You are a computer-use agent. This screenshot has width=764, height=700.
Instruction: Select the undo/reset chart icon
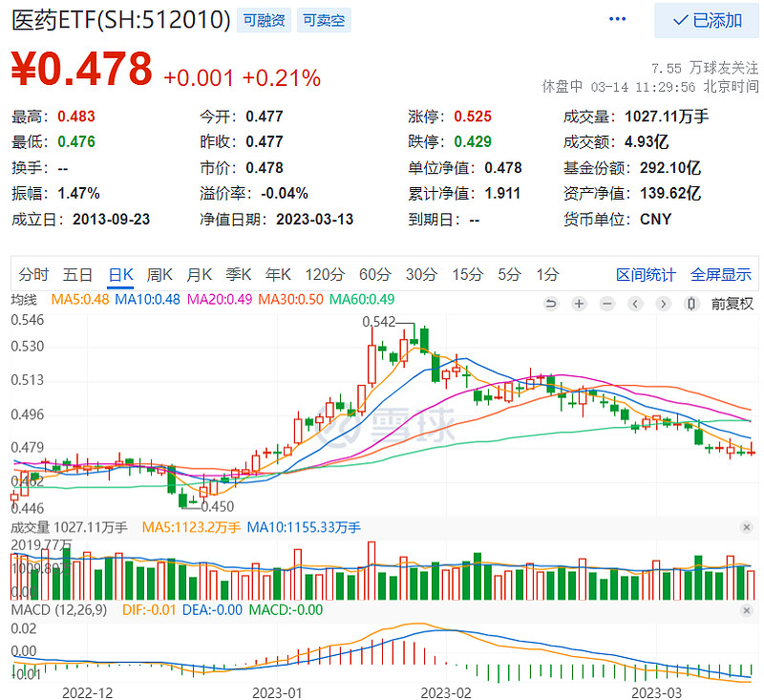pos(552,304)
